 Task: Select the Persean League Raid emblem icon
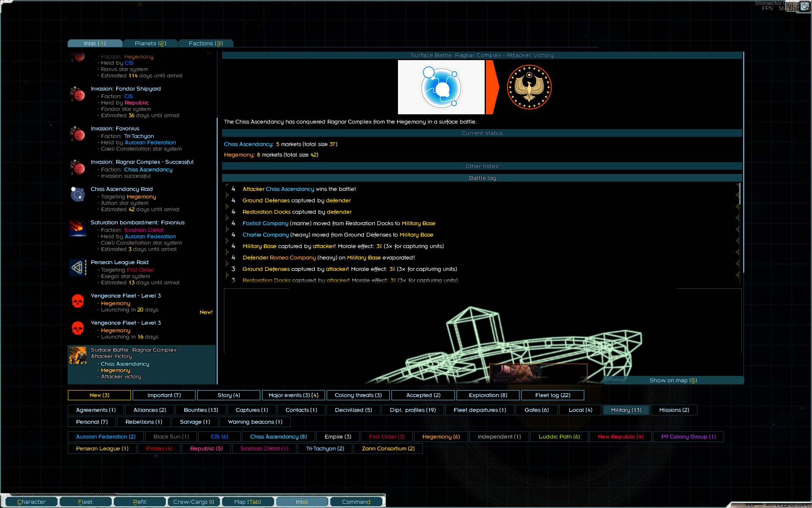78,268
